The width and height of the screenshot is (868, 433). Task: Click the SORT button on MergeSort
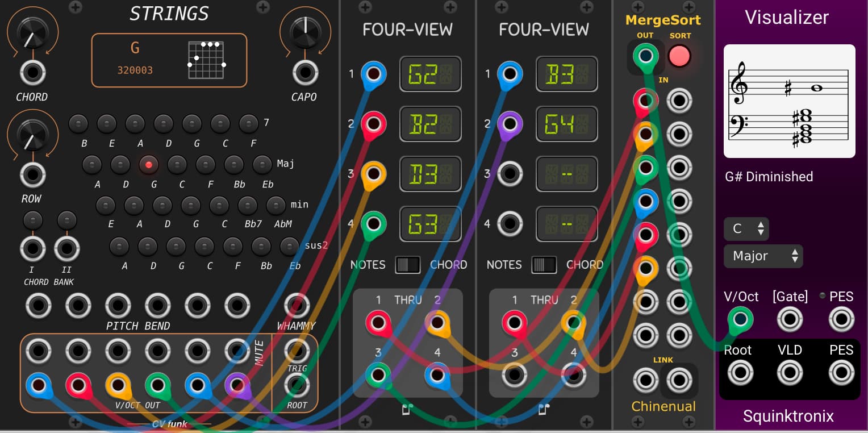tap(679, 56)
